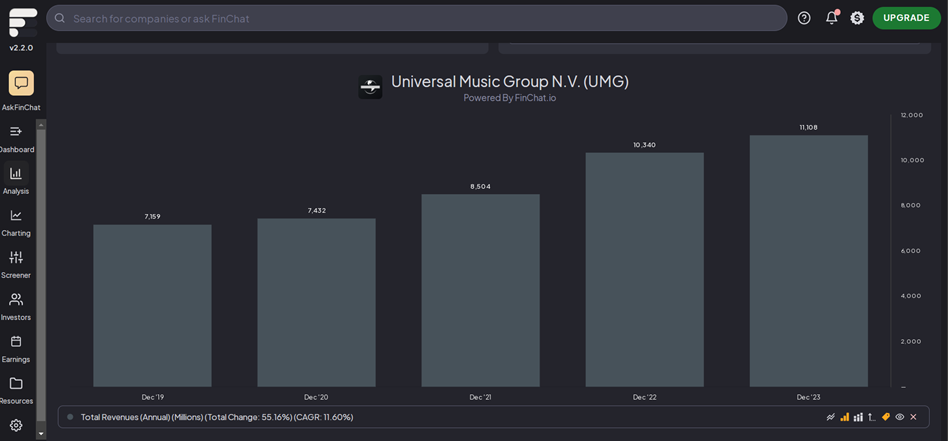The height and width of the screenshot is (441, 948).
Task: Click the 8,504 bar value label
Action: [481, 187]
